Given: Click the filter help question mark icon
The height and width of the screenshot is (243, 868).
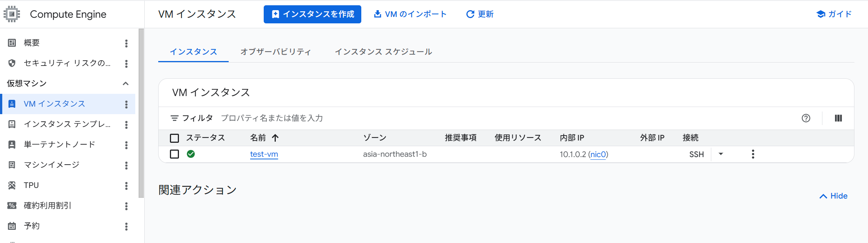Looking at the screenshot, I should [x=806, y=118].
